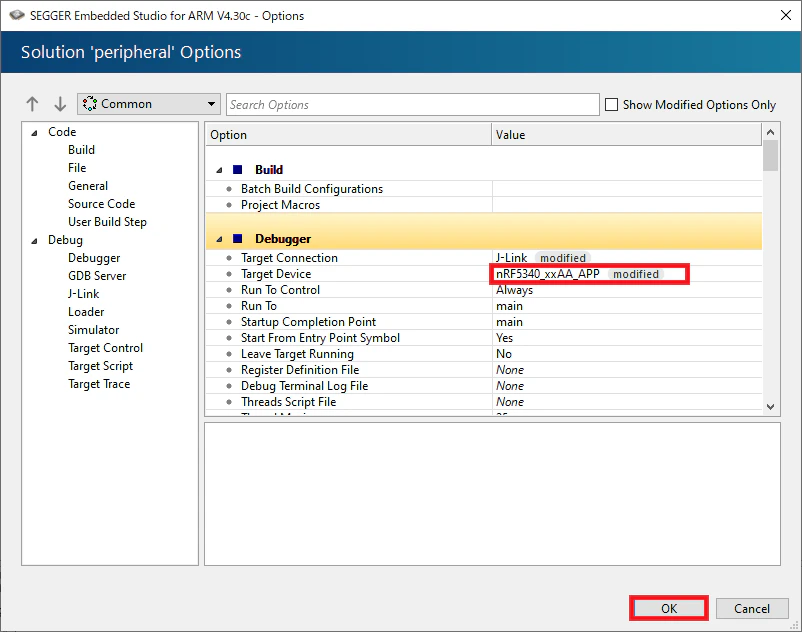Collapse the Debug tree node
This screenshot has width=802, height=632.
(34, 241)
